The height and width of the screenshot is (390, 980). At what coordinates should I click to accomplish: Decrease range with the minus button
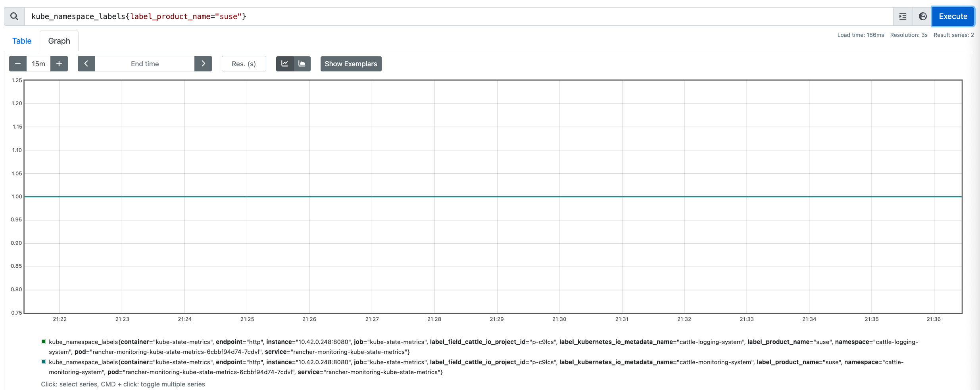pos(18,64)
